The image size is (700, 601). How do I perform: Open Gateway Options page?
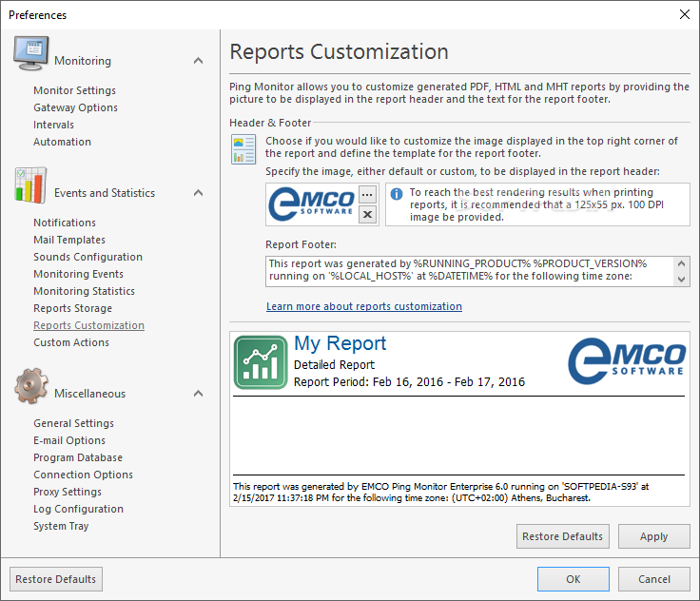75,107
